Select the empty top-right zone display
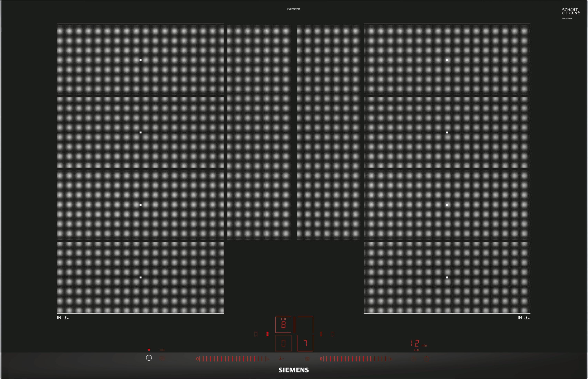Screen dimensions: 588x379 pos(305,325)
